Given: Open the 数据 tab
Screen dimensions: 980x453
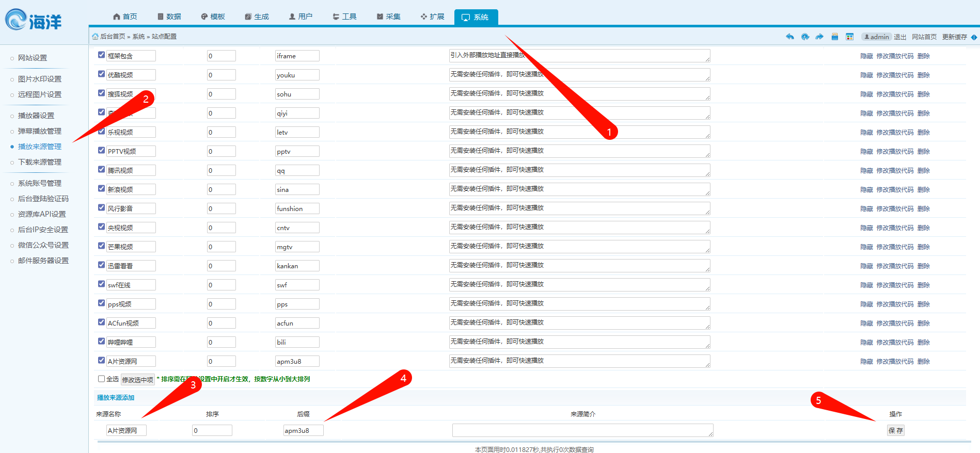Looking at the screenshot, I should [169, 17].
